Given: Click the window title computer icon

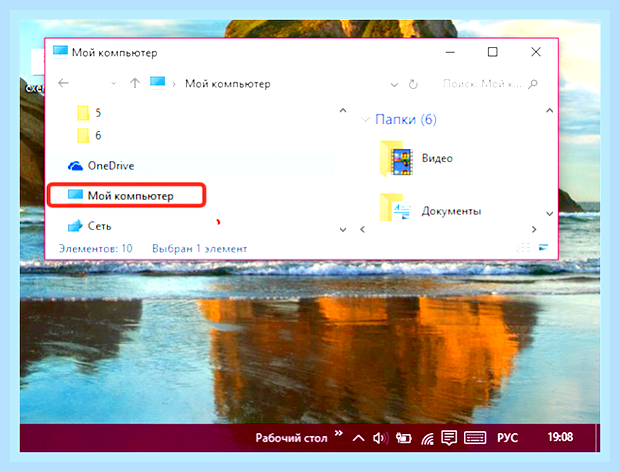Looking at the screenshot, I should [x=60, y=52].
